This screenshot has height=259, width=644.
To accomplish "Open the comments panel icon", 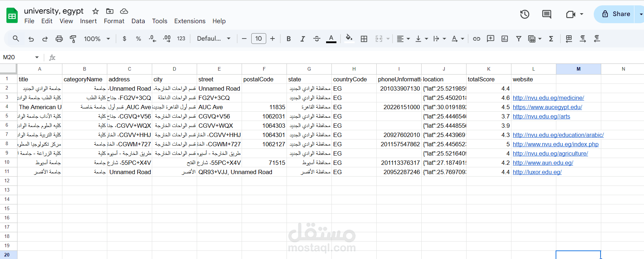I will 547,14.
